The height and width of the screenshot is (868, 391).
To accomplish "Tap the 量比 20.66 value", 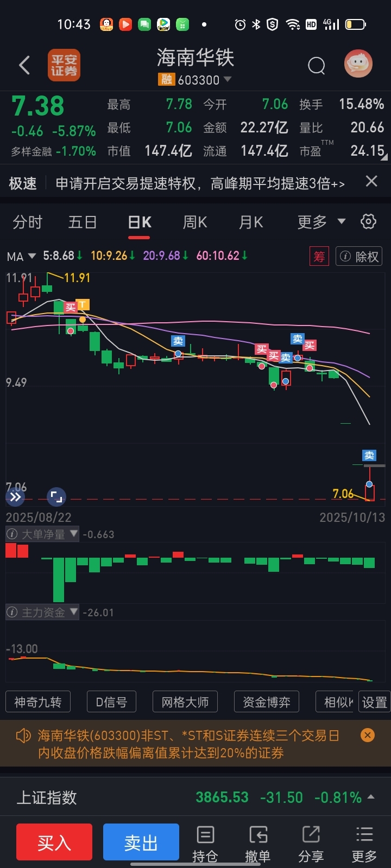I will (x=367, y=127).
